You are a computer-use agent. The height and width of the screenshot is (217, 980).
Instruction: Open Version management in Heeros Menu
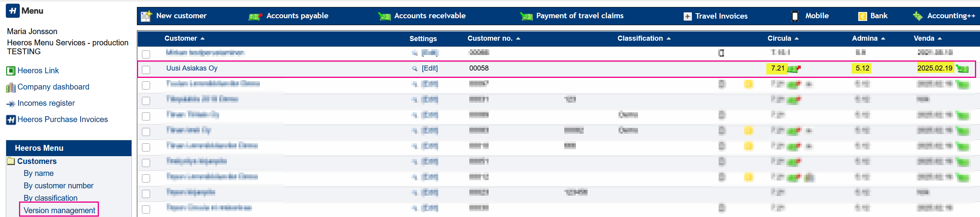pos(59,210)
